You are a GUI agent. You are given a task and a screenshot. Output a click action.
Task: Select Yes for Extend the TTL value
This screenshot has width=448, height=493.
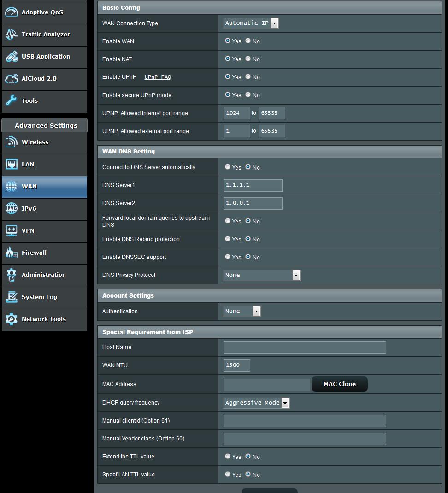pyautogui.click(x=228, y=456)
